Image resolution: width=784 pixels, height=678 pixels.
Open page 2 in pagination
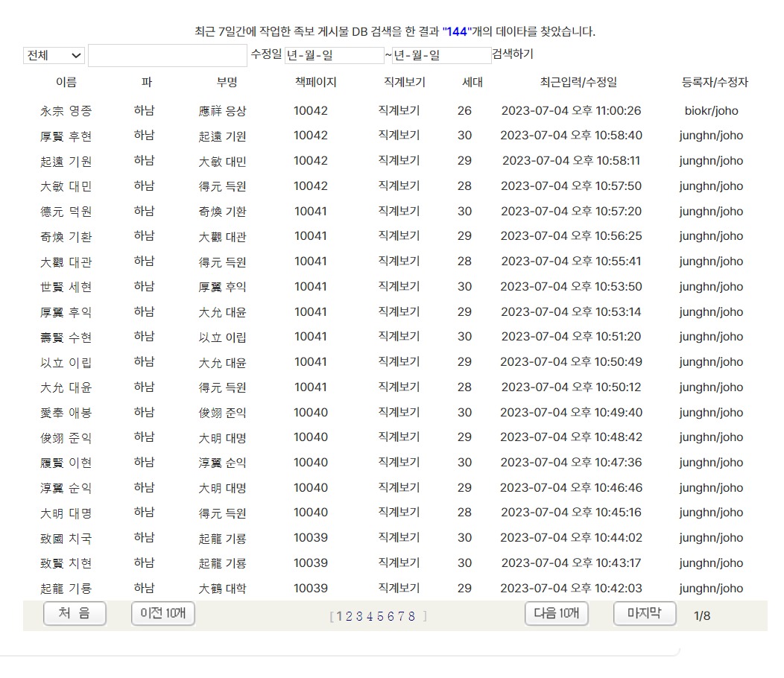tap(350, 616)
